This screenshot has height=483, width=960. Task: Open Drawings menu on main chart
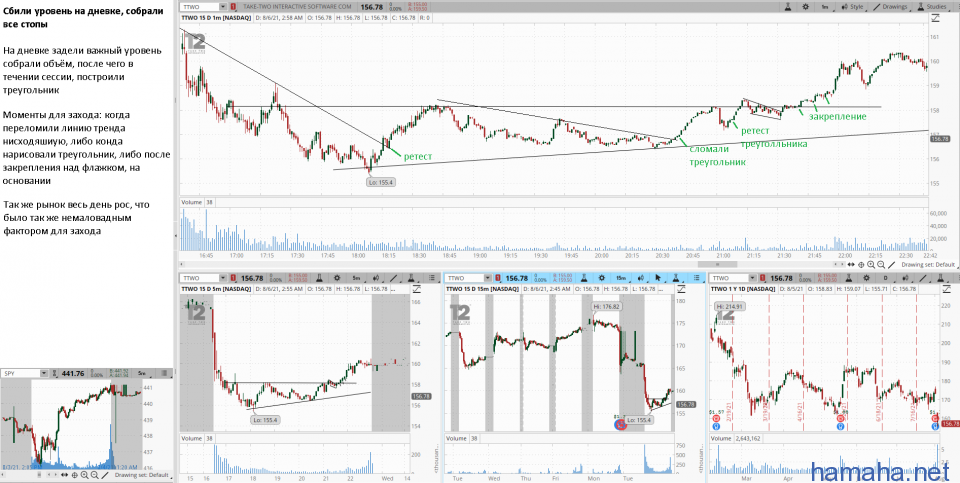[x=891, y=7]
